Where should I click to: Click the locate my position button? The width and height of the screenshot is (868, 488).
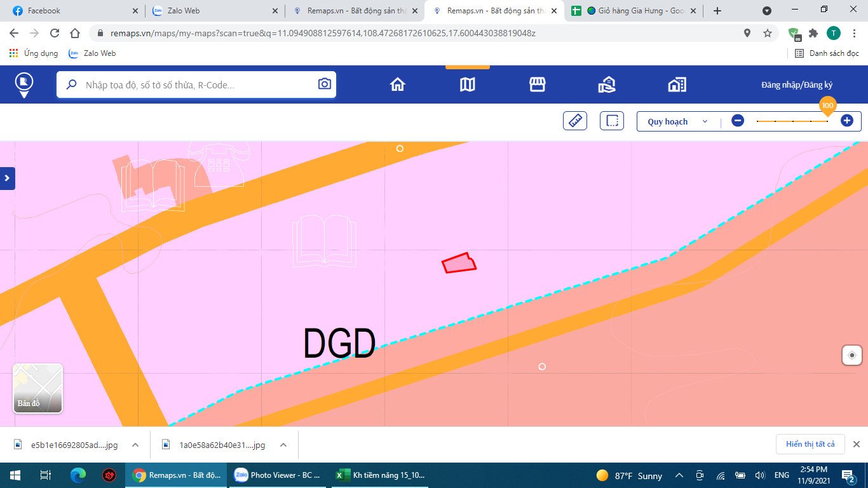click(851, 355)
